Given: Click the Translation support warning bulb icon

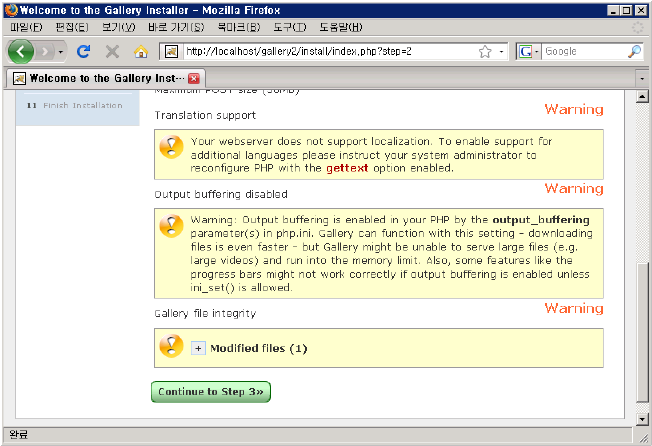Looking at the screenshot, I should tap(171, 147).
